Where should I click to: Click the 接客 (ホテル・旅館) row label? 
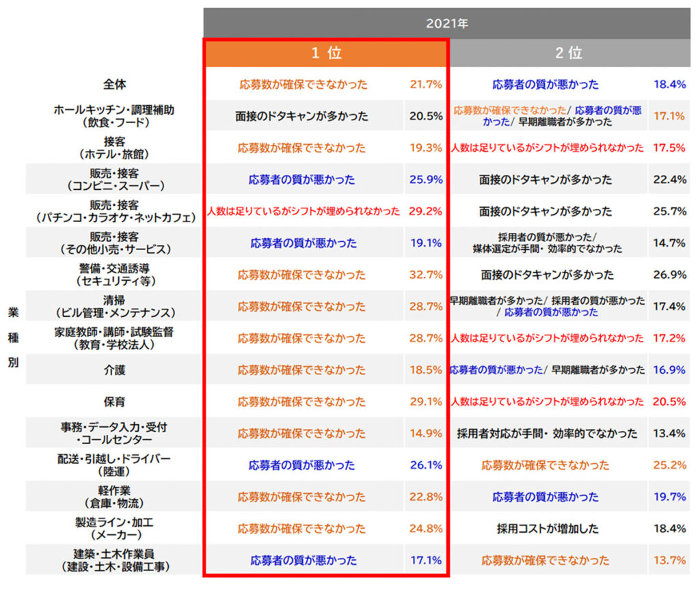tap(115, 148)
